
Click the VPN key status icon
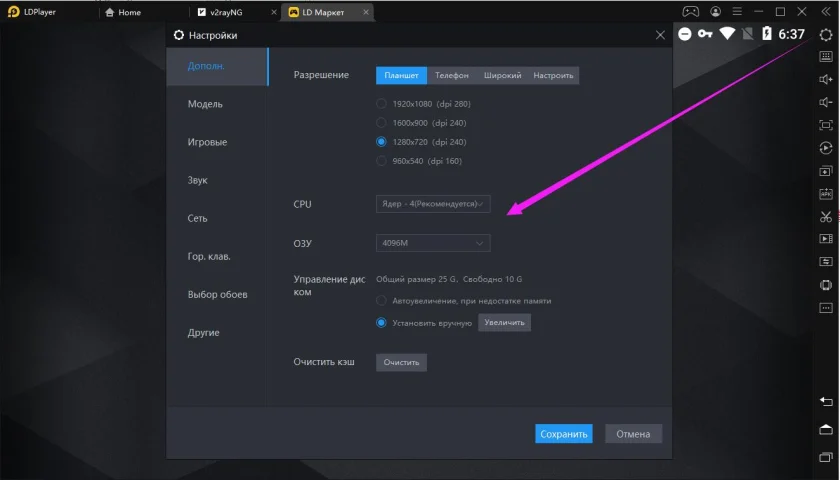(705, 34)
